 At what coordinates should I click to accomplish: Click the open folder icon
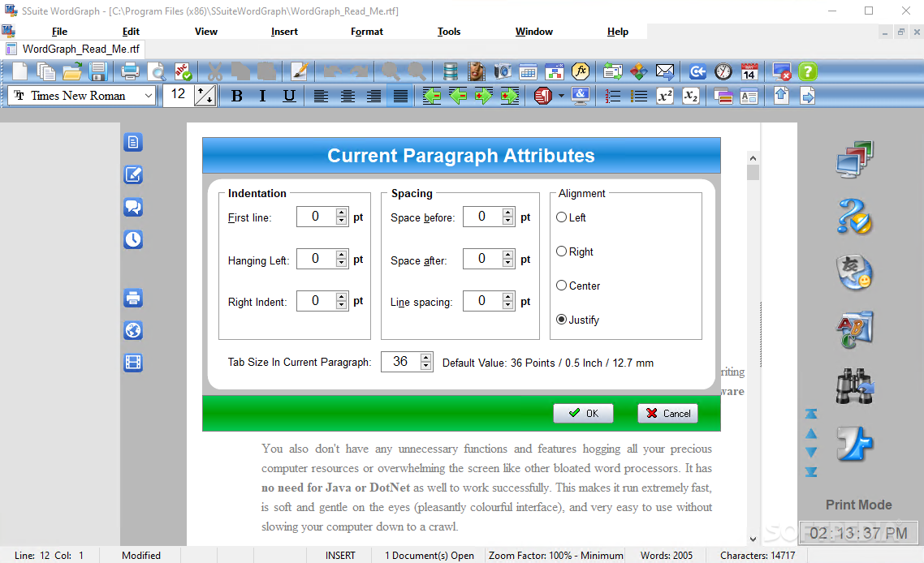coord(72,72)
